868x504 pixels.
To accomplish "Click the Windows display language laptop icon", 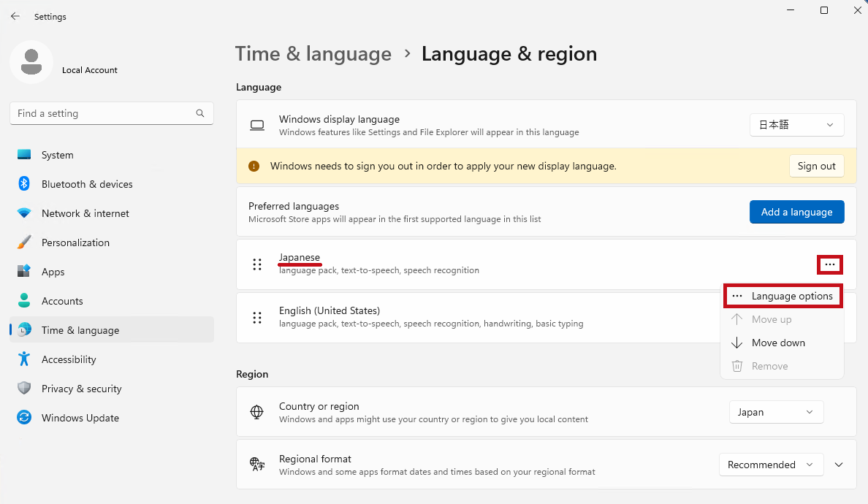I will pos(257,125).
